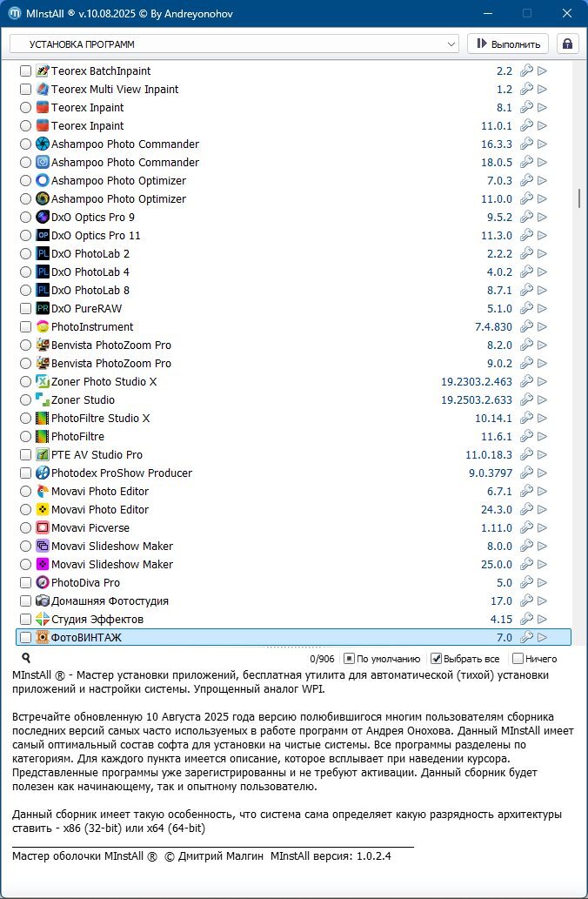This screenshot has height=899, width=588.
Task: Select Ashampoo Photo Optimizer 11.0.0 radio button
Action: tap(25, 199)
